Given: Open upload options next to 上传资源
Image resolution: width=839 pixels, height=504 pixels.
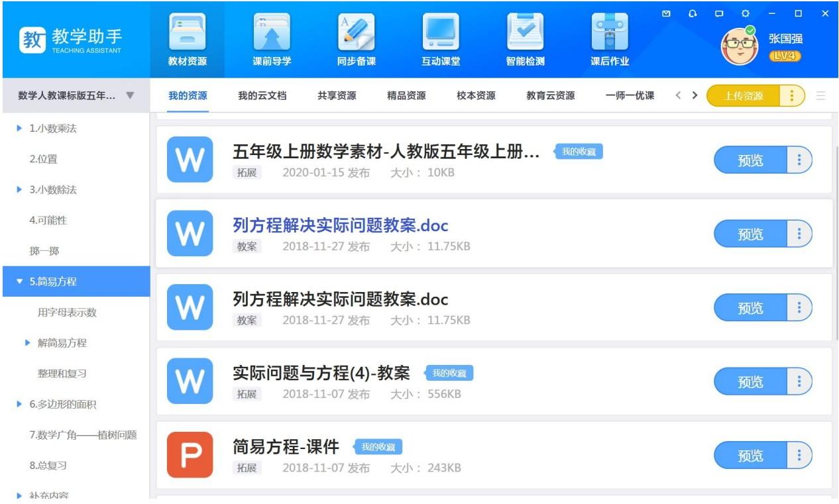Looking at the screenshot, I should pyautogui.click(x=792, y=96).
